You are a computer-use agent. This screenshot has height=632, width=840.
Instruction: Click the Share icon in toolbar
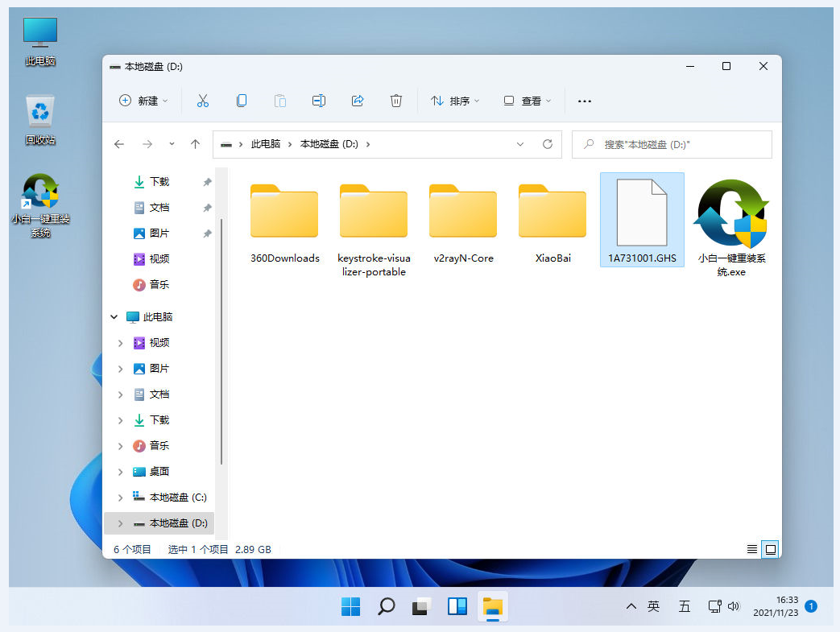coord(358,101)
